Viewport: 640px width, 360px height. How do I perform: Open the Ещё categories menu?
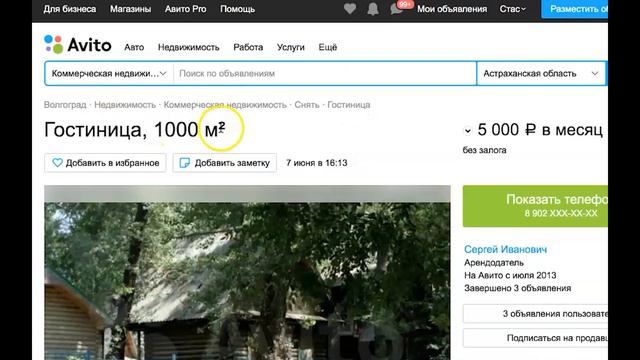[x=328, y=47]
